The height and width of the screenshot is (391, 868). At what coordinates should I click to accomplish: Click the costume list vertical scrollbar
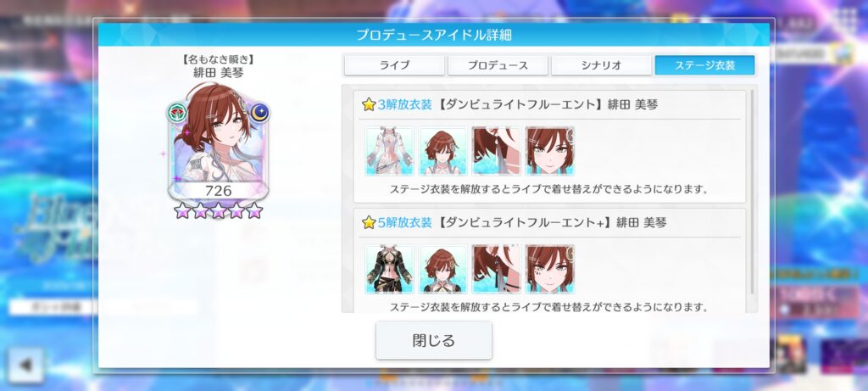pyautogui.click(x=752, y=193)
